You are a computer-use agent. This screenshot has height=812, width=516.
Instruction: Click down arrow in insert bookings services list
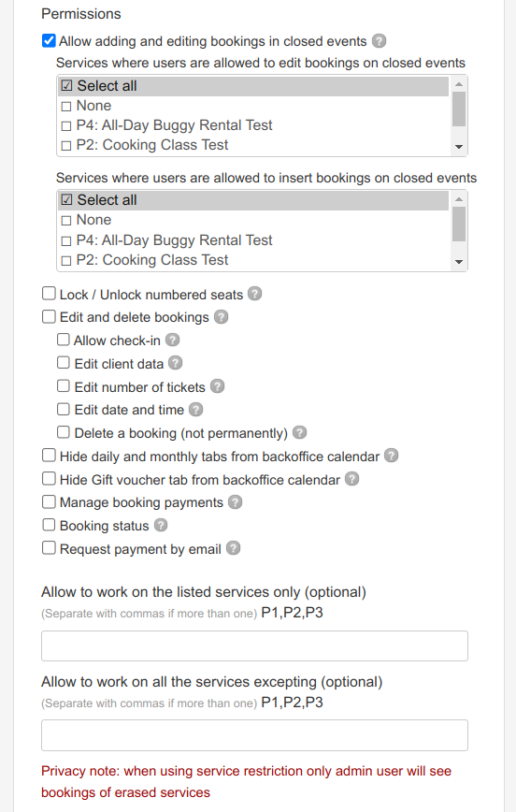459,262
